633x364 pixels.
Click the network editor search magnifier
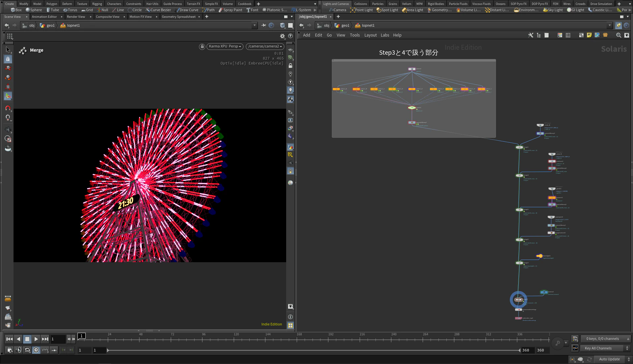(x=618, y=35)
